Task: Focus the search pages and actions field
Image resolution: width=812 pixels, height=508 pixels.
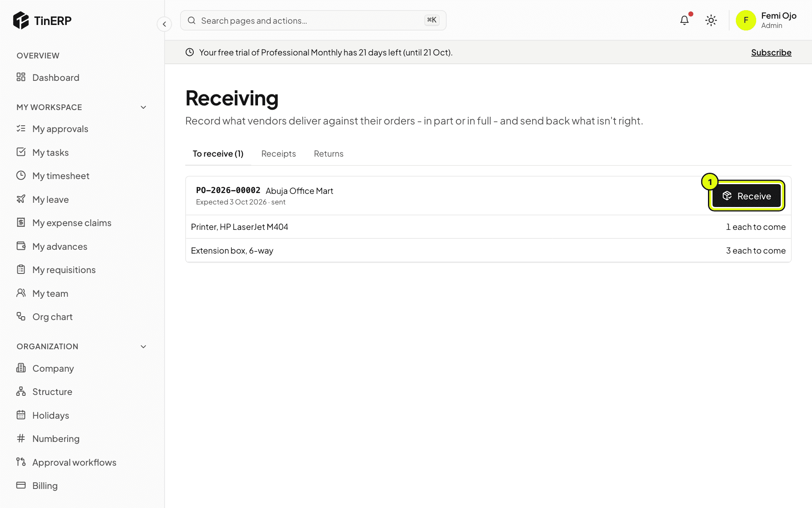Action: (313, 20)
